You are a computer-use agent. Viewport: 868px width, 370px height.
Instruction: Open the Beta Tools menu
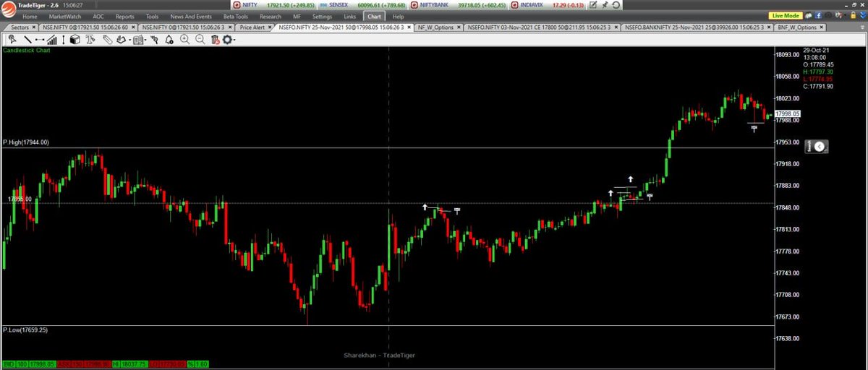tap(236, 16)
